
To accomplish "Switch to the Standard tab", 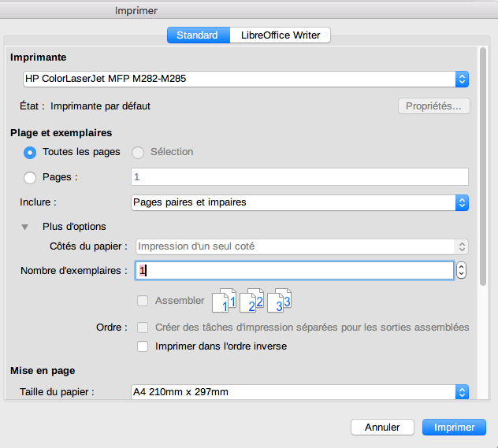I will pyautogui.click(x=197, y=35).
